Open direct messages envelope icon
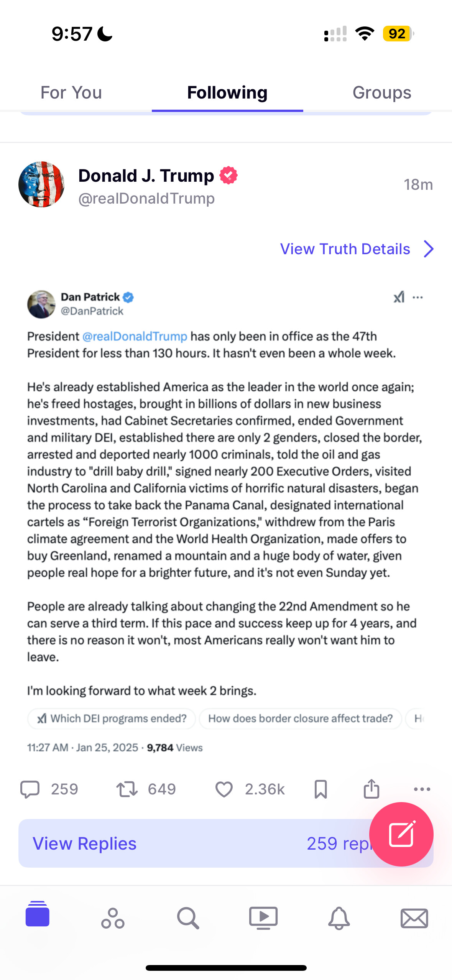 [x=414, y=918]
